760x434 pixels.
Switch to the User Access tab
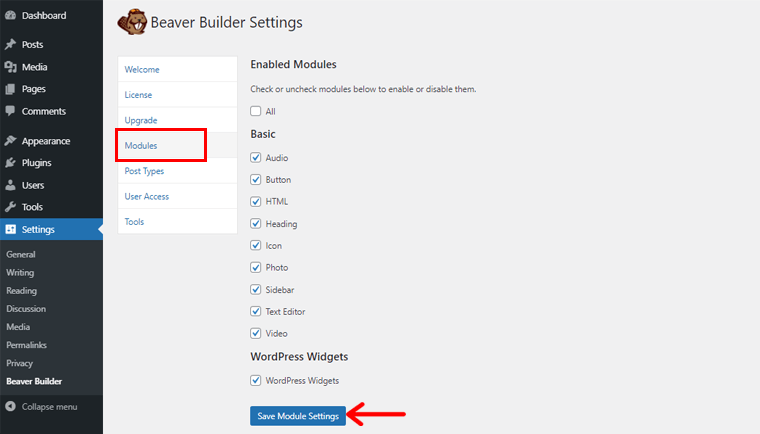[146, 196]
